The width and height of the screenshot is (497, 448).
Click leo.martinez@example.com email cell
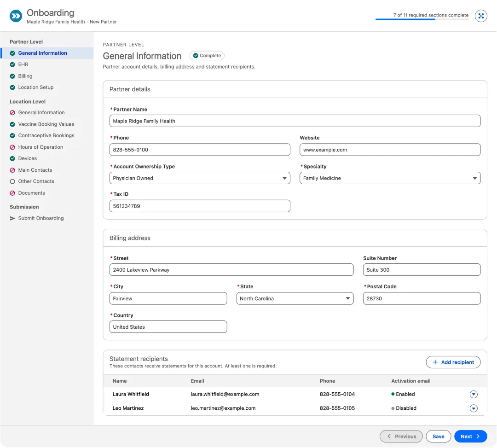223,408
